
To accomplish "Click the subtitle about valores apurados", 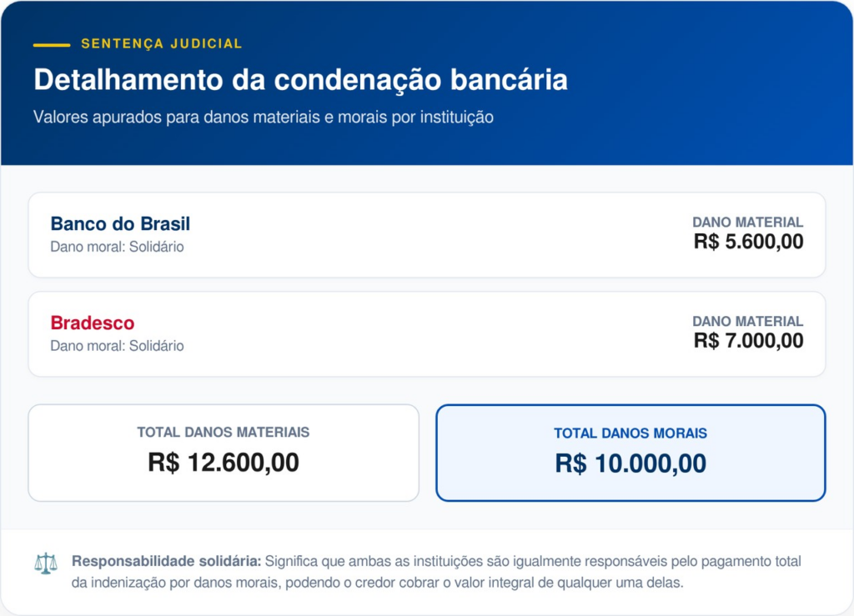I will 264,117.
